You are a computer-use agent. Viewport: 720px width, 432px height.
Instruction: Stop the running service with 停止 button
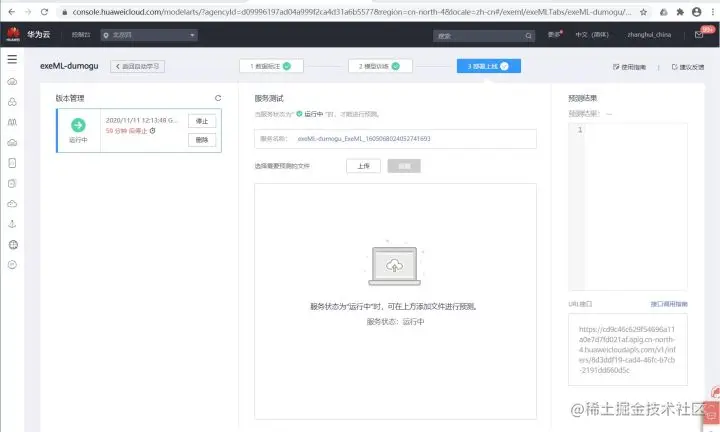202,121
